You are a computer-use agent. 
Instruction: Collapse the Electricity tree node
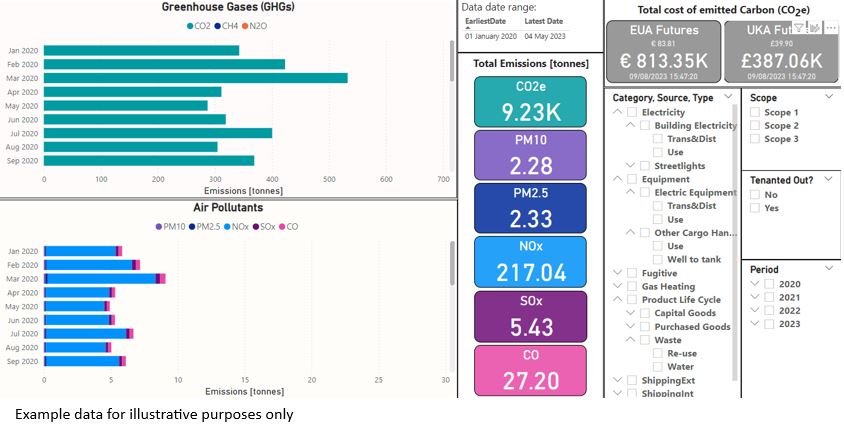(617, 113)
